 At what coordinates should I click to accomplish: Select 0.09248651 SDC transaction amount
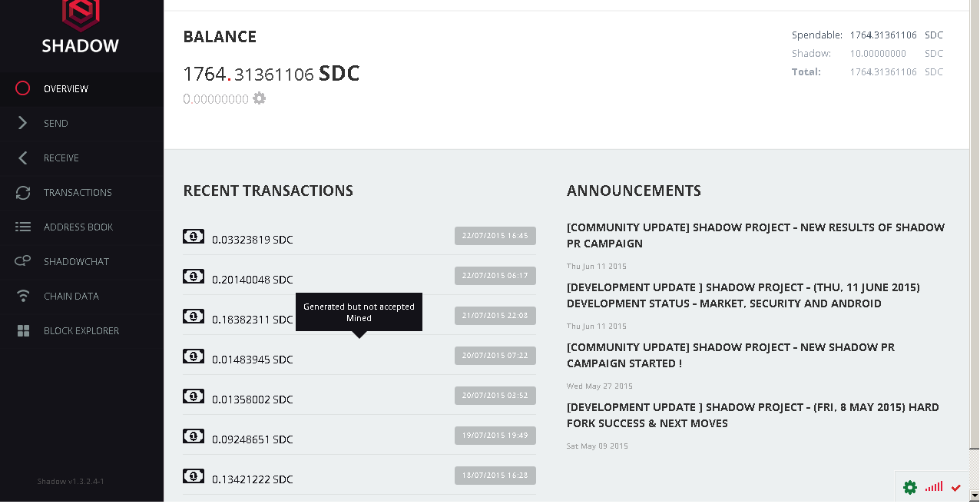[x=253, y=439]
